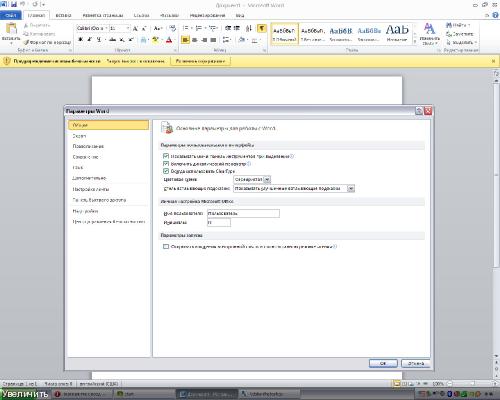Select Trust Center category in options sidebar
Image resolution: width=500 pixels, height=400 pixels.
point(108,222)
